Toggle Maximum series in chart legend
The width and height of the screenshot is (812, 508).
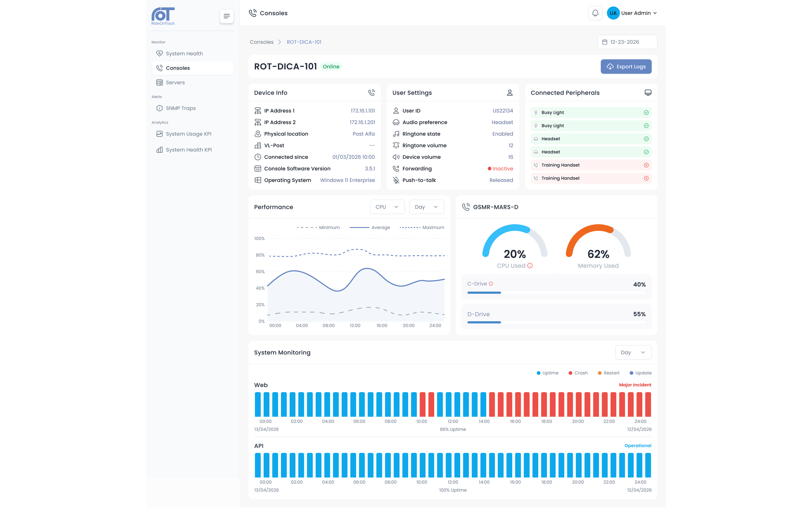(422, 227)
